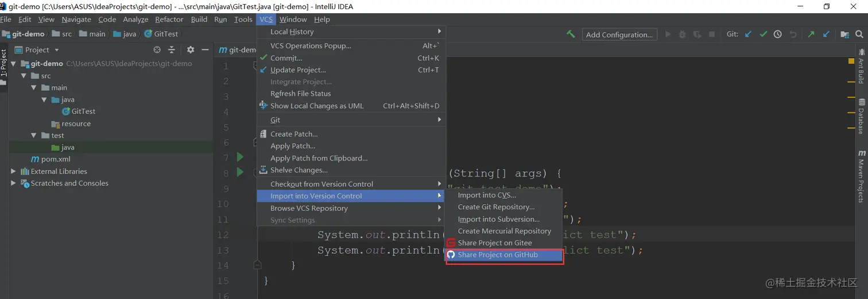
Task: Open Project Structure folder icon in toolbar
Action: [x=845, y=34]
